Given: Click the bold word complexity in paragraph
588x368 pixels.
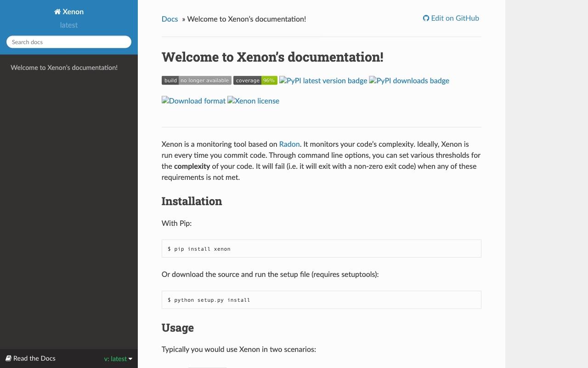Looking at the screenshot, I should 192,167.
